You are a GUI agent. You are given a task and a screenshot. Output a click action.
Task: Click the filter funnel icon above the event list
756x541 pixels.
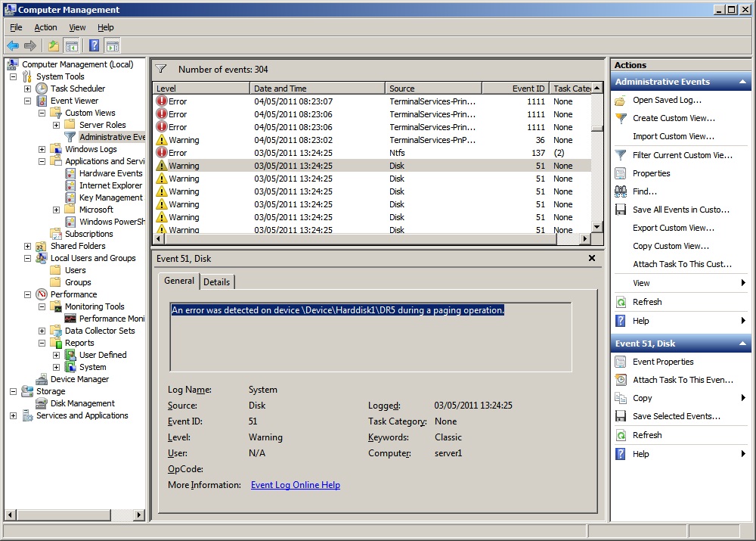click(x=161, y=69)
